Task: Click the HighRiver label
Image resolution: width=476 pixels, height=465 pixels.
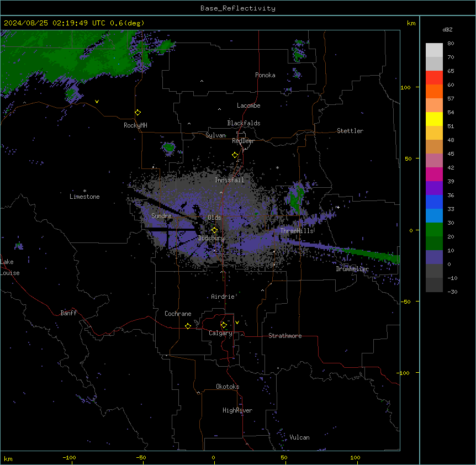Action: 237,410
